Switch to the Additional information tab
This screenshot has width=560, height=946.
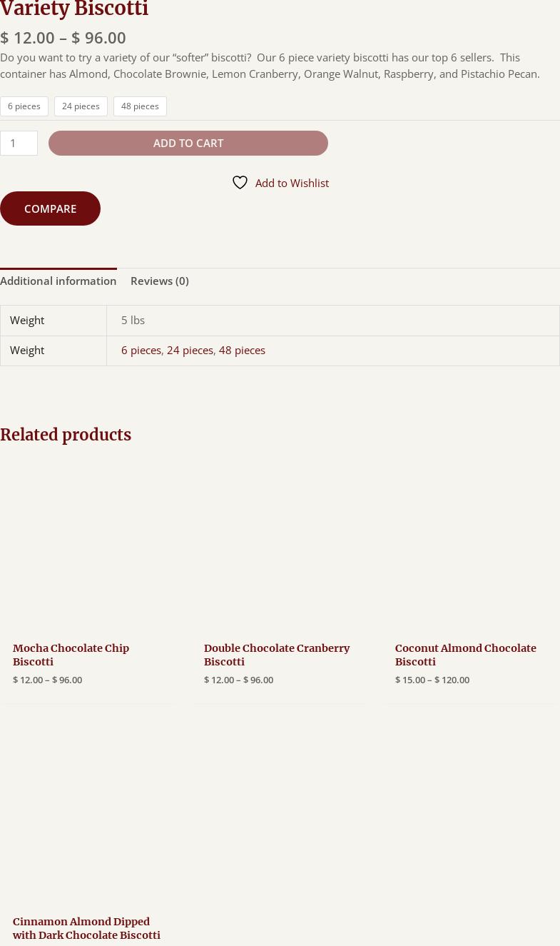pos(58,281)
